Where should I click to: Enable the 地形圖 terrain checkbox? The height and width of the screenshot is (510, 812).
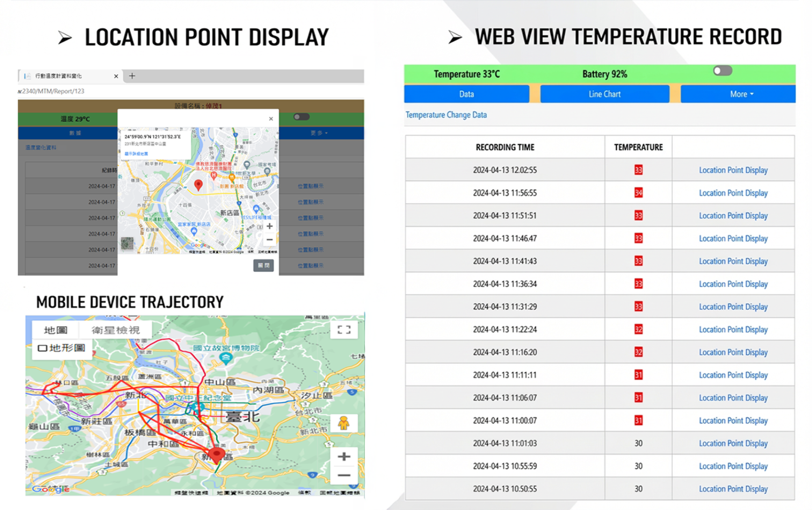tap(43, 348)
